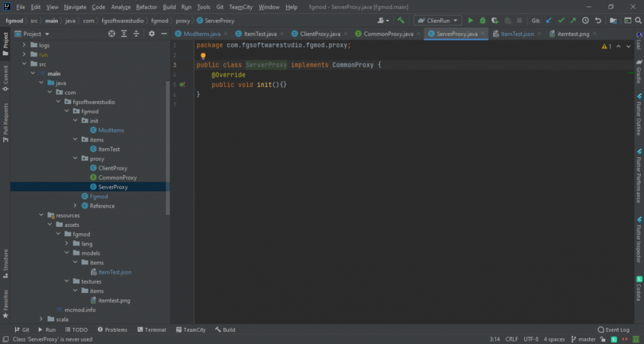
Task: Open the TODO tool window
Action: click(x=75, y=330)
